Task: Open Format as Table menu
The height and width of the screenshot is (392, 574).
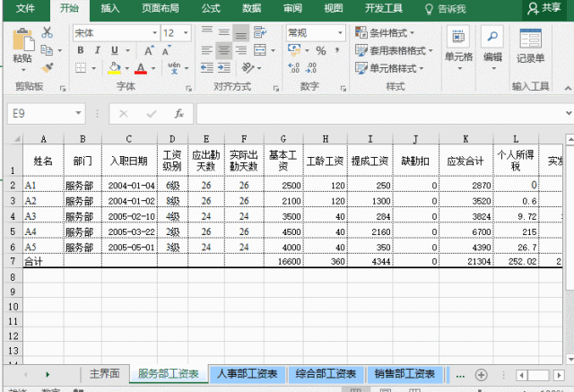Action: [x=394, y=50]
